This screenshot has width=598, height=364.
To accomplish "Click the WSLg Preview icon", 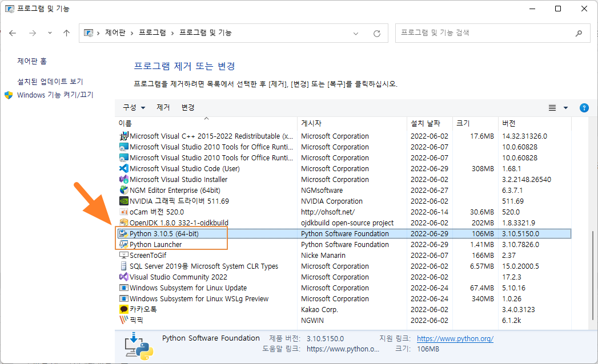I will pos(123,298).
